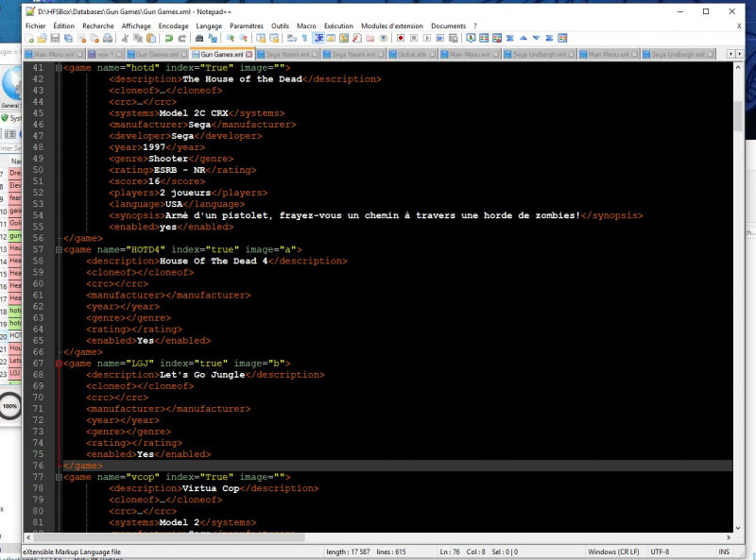Viewport: 756px width, 560px height.
Task: Click Windows (CR LF) in status bar
Action: [613, 552]
